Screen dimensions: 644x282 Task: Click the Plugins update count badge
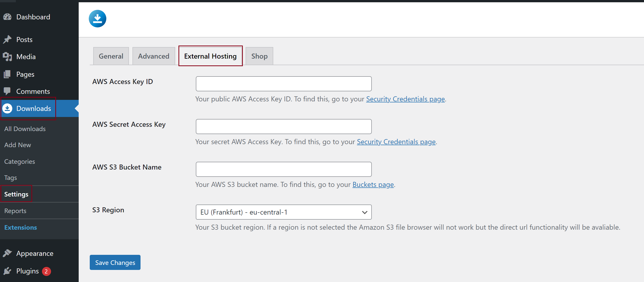[46, 271]
